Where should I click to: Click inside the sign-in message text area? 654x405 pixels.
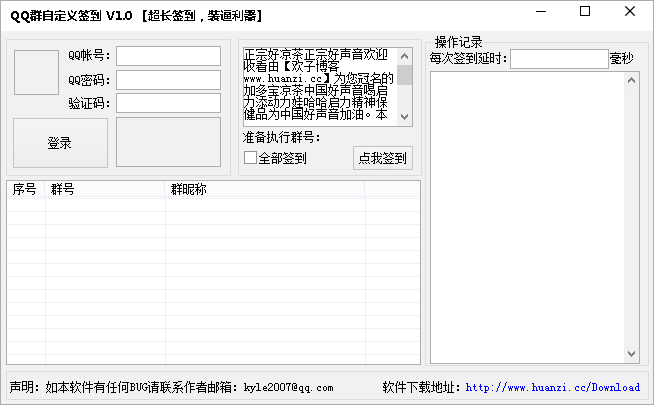tap(320, 87)
